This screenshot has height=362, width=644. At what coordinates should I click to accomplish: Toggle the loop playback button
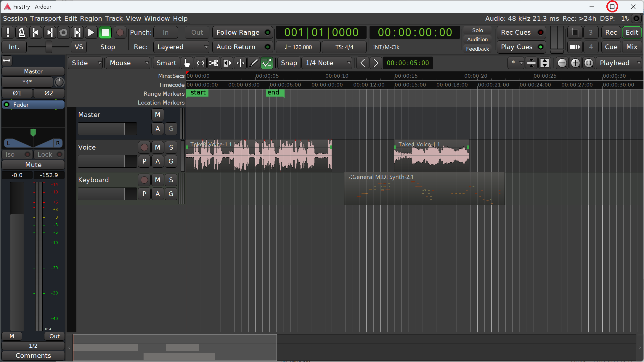tap(63, 32)
